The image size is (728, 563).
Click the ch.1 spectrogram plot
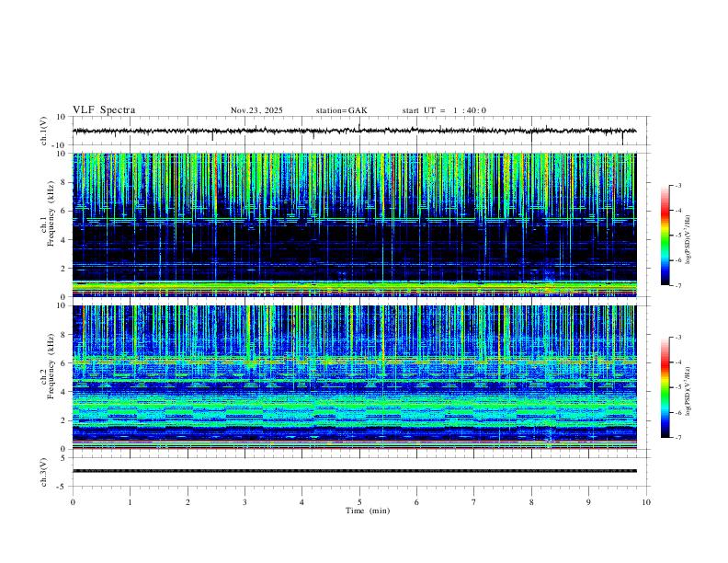pos(354,224)
